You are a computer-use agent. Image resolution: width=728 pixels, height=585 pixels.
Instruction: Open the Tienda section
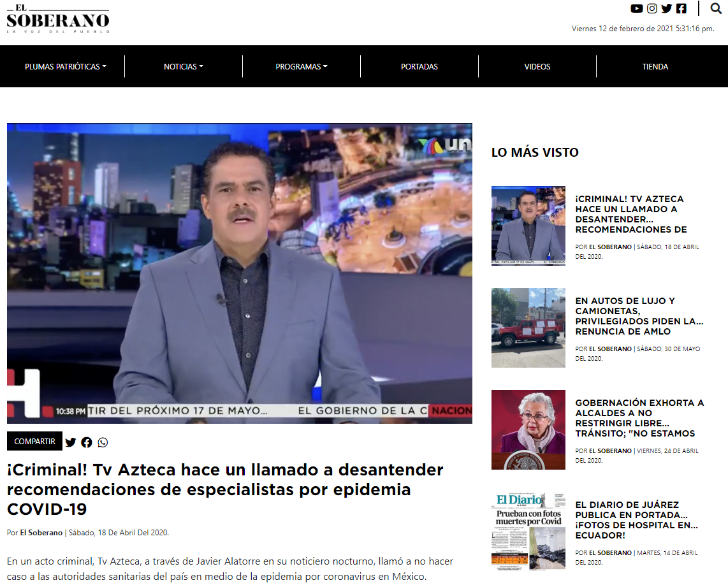click(655, 66)
